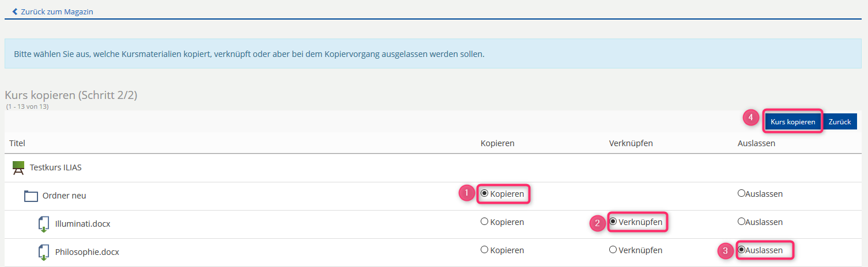
Task: Click the Kopieren column header
Action: point(497,143)
